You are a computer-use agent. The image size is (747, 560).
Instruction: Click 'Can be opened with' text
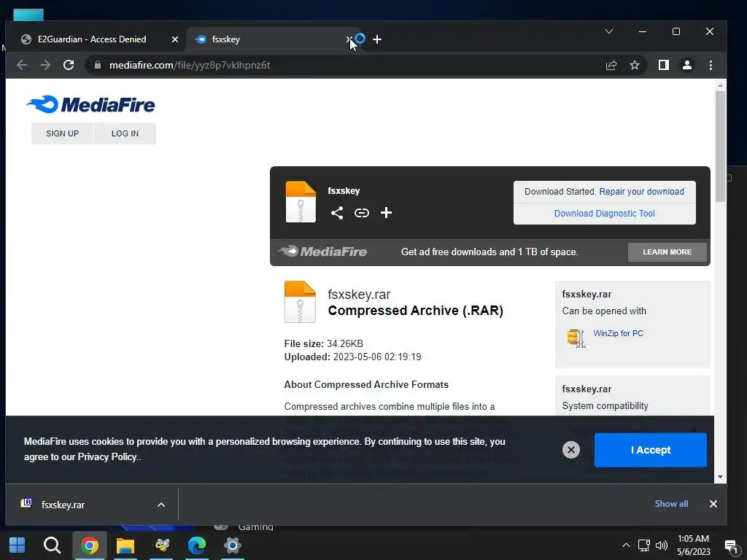(604, 311)
